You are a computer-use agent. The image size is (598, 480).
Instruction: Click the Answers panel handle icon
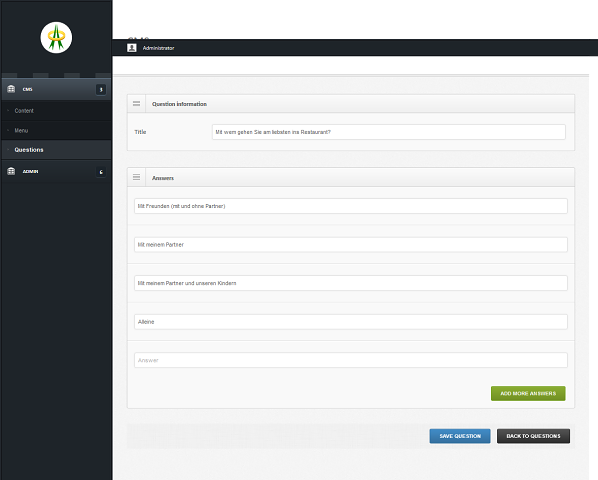pyautogui.click(x=136, y=177)
